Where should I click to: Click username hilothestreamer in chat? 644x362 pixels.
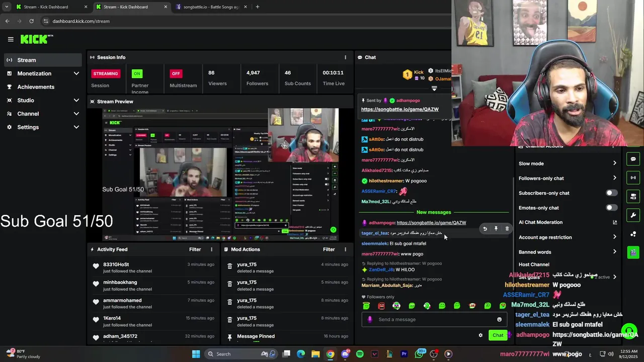(x=386, y=181)
